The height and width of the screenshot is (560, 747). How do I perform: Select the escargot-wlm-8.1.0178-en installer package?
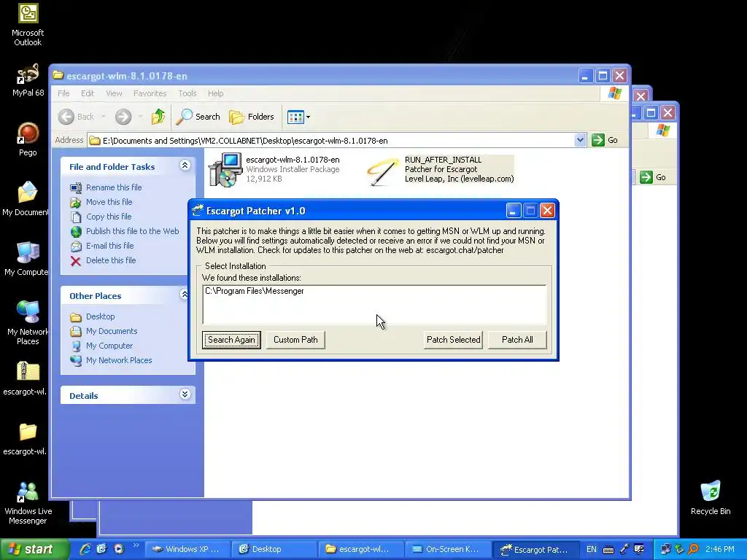click(x=274, y=169)
